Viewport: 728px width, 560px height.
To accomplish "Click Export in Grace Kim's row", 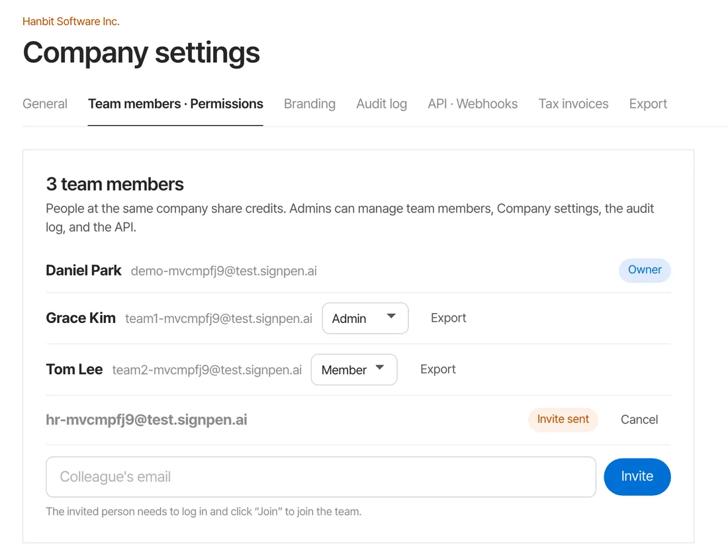I will 449,318.
